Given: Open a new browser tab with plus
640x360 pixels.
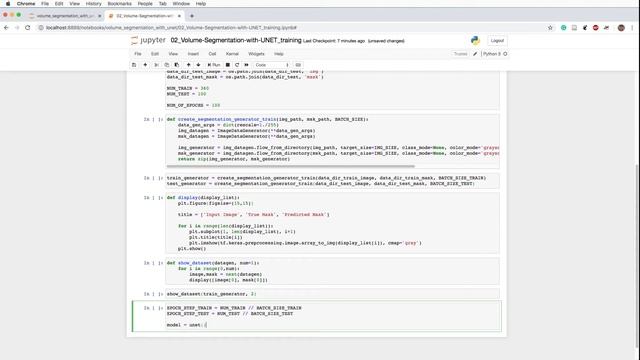Looking at the screenshot, I should pyautogui.click(x=192, y=16).
